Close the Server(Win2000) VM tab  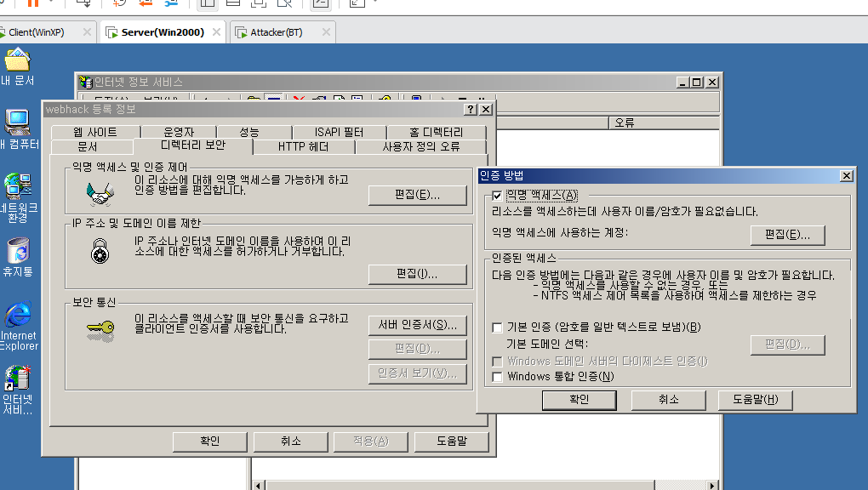216,32
